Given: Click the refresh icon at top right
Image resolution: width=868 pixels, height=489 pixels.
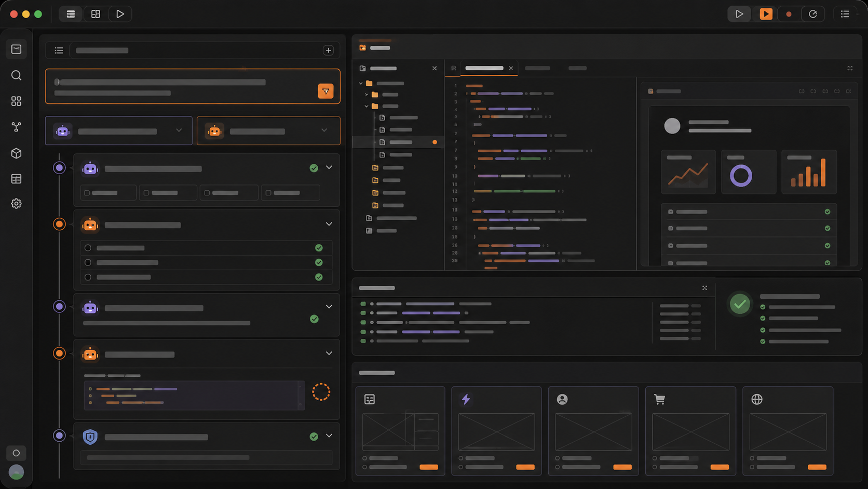Looking at the screenshot, I should [x=813, y=14].
